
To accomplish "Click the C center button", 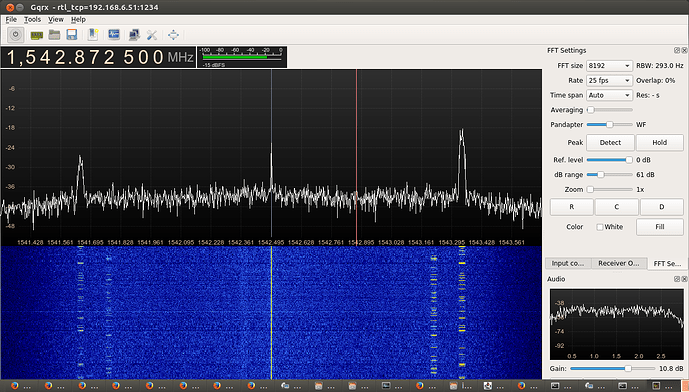I will (x=616, y=207).
